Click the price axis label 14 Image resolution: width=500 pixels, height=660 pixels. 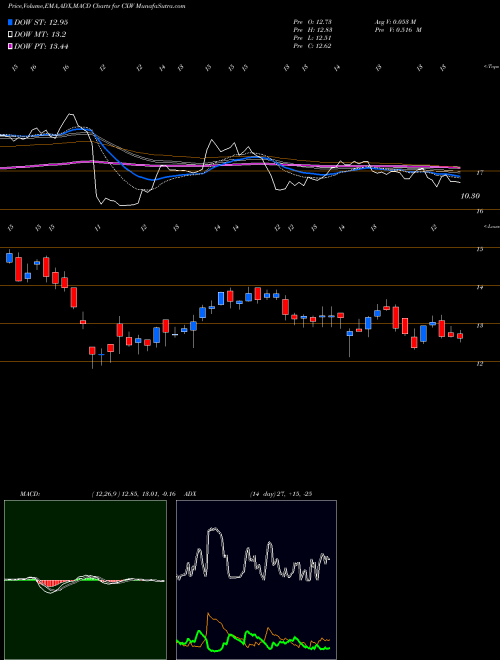(x=480, y=287)
